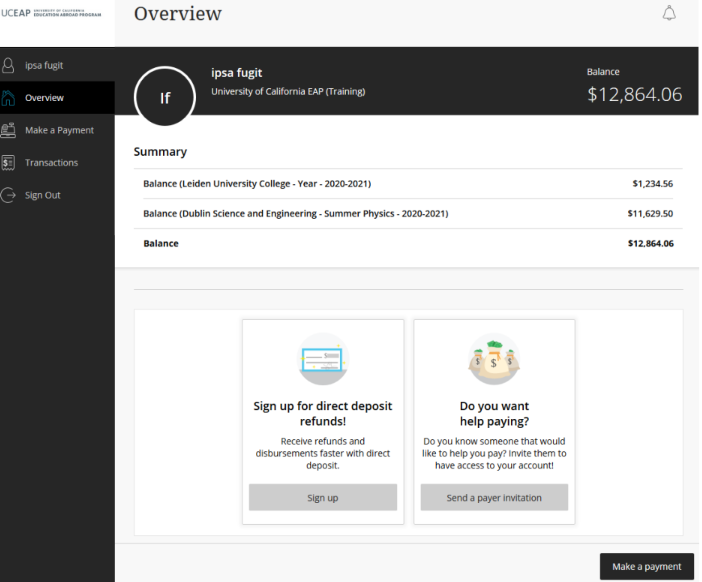Viewport: 702px width, 582px height.
Task: Open Transactions from the sidebar
Action: coord(52,162)
